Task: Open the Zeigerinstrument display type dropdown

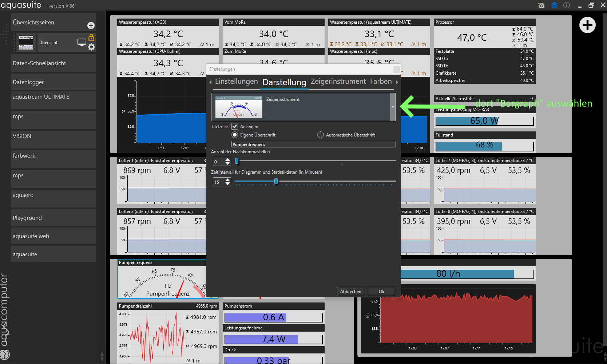Action: [393, 107]
